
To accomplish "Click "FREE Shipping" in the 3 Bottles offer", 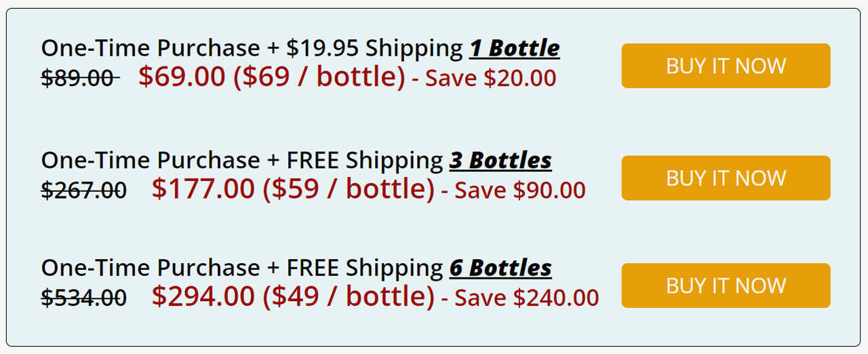I will (x=365, y=161).
